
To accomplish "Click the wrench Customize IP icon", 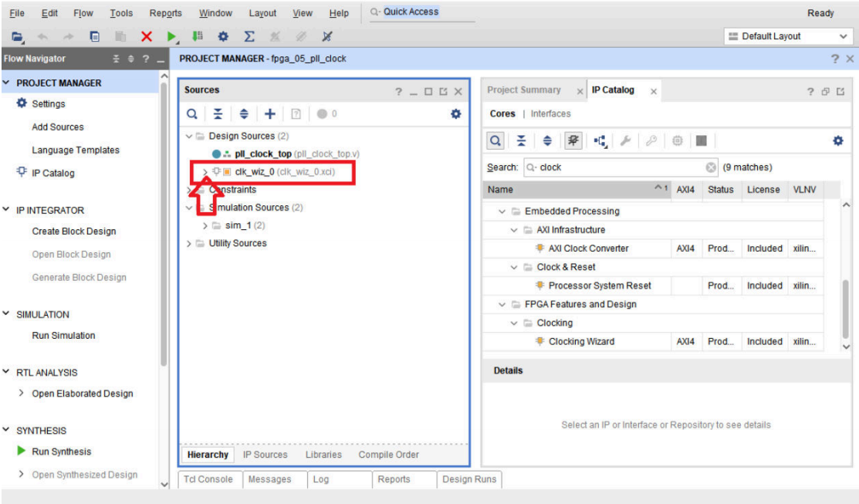I will [x=626, y=140].
